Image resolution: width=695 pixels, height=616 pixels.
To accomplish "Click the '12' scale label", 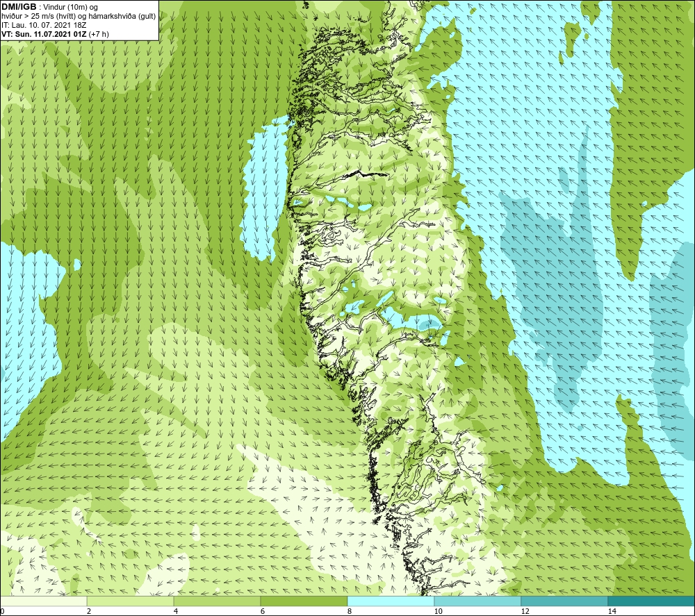I will 525,611.
